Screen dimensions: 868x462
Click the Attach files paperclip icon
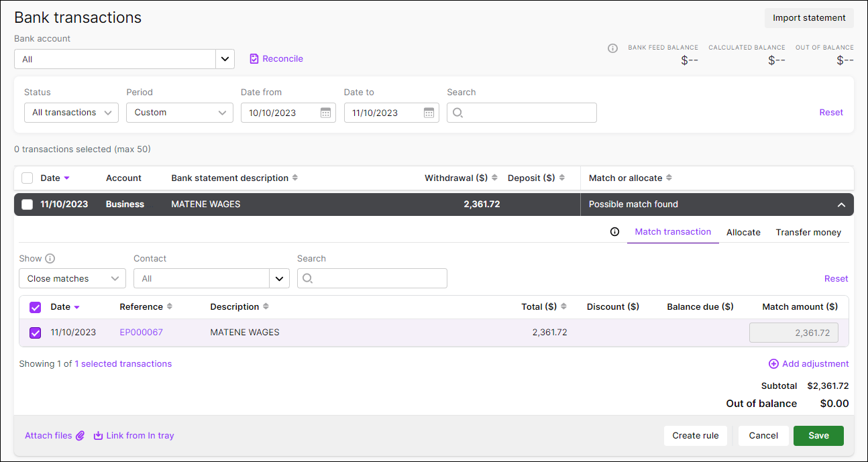coord(80,435)
